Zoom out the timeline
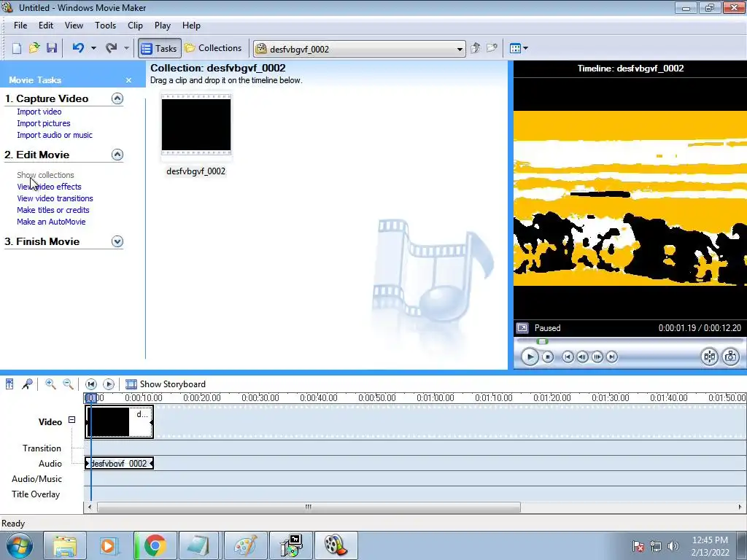The height and width of the screenshot is (560, 747). click(x=68, y=384)
